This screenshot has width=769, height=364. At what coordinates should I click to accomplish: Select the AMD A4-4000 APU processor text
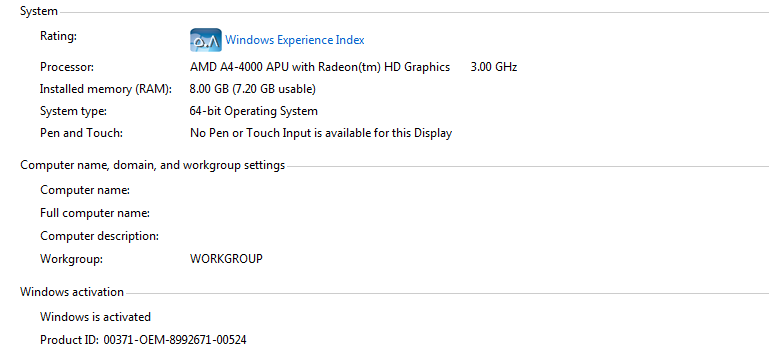320,67
